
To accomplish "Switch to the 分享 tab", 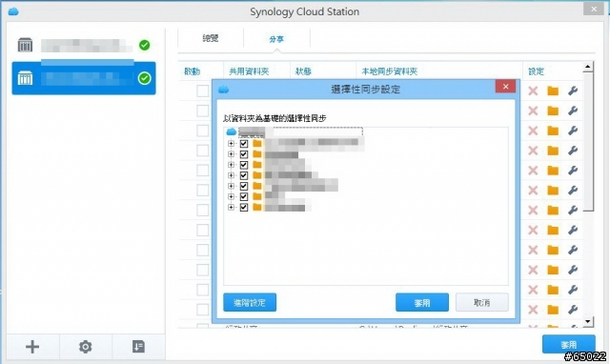I will (x=276, y=39).
